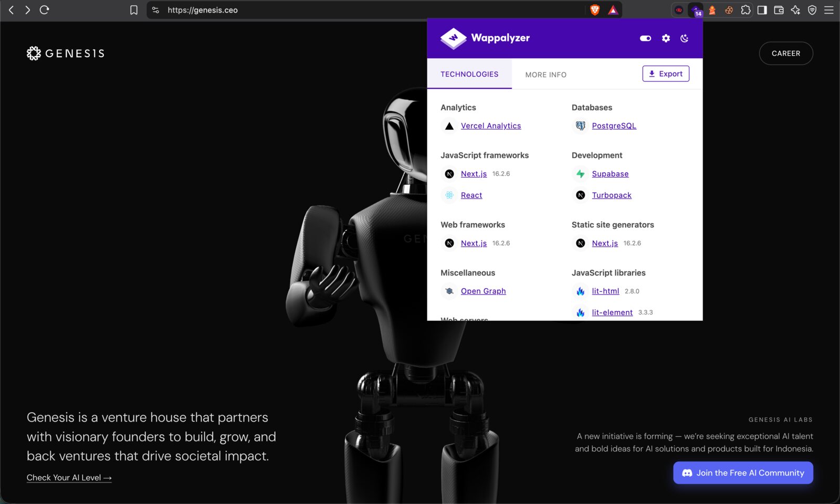The height and width of the screenshot is (504, 840).
Task: Open the Turbopack link
Action: click(612, 195)
